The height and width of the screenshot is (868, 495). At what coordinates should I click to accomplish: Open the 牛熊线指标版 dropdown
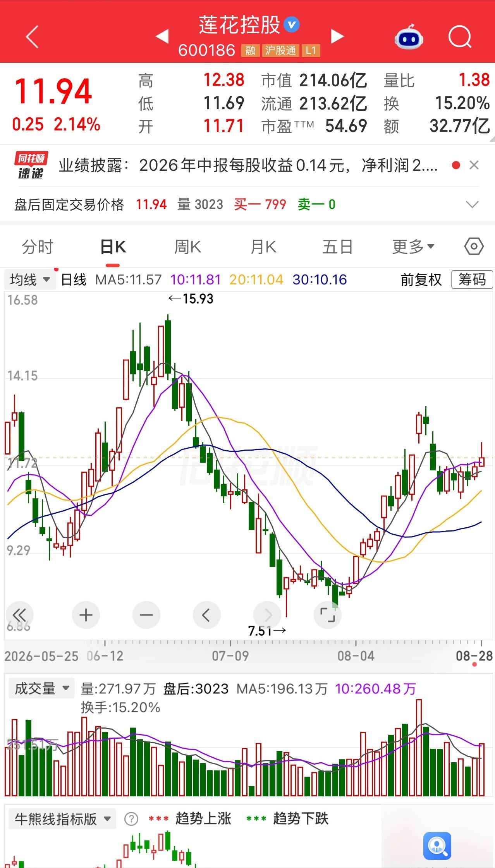tap(62, 819)
